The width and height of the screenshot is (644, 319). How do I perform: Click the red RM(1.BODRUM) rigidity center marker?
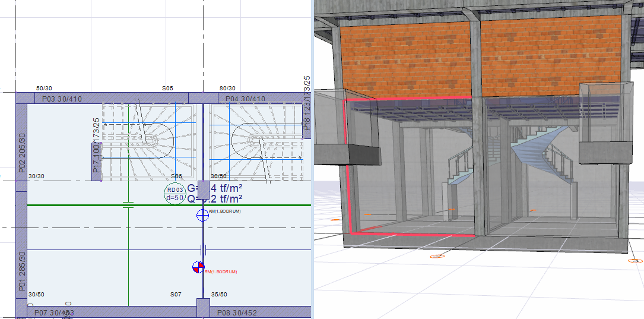point(198,267)
